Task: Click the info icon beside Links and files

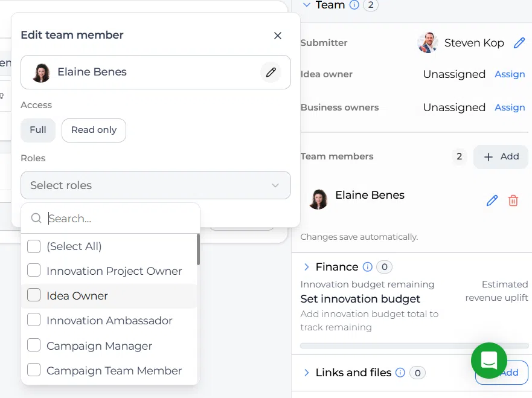Action: [400, 373]
